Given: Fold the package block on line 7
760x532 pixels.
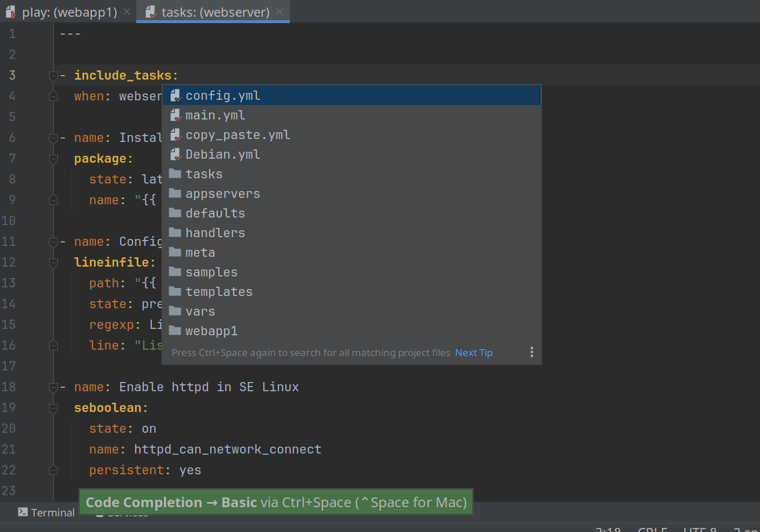Looking at the screenshot, I should 53,159.
